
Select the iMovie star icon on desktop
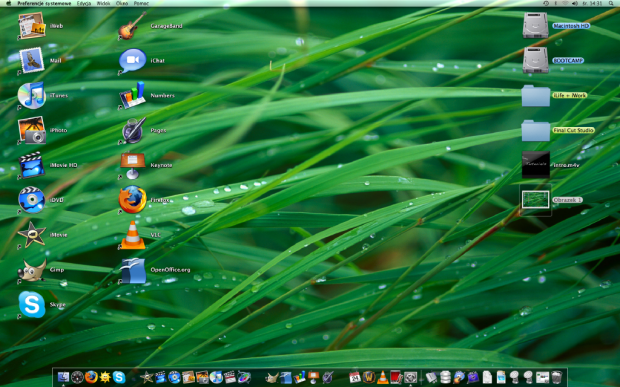pyautogui.click(x=32, y=234)
